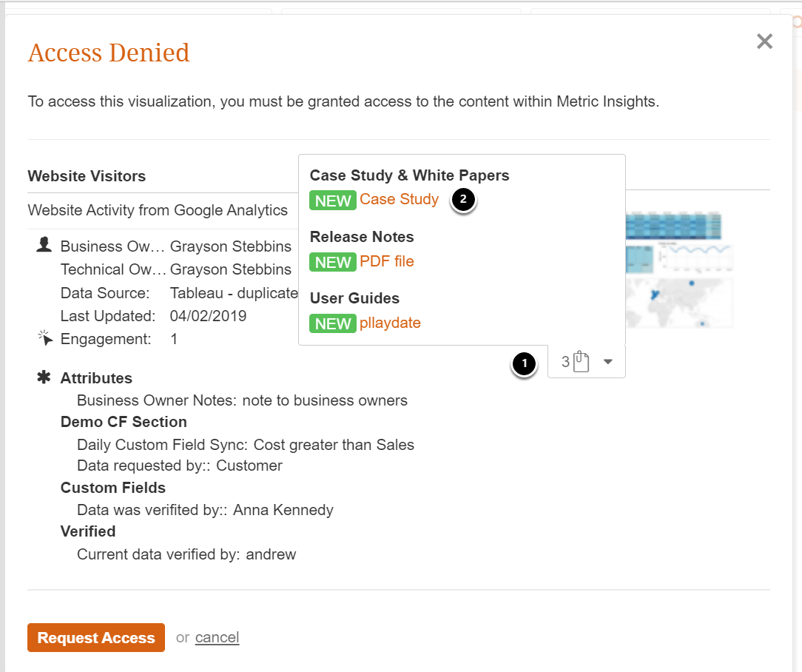Click the annotation marker number 1
Viewport: 802px width, 672px height.
pyautogui.click(x=525, y=363)
